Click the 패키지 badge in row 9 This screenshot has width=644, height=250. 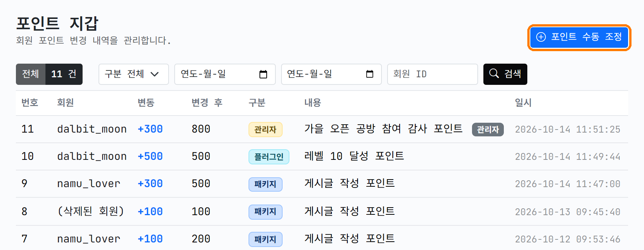(265, 184)
